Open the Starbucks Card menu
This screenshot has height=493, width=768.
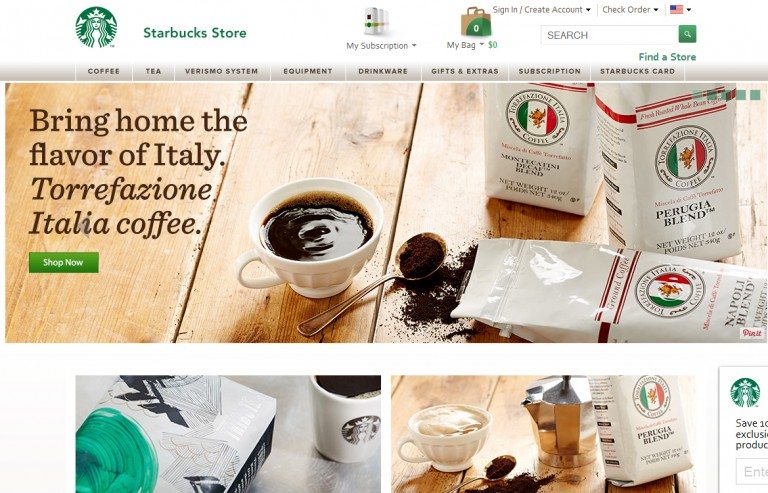coord(637,71)
